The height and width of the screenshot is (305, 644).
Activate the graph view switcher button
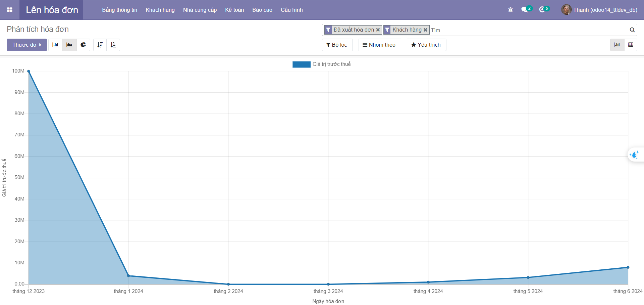617,45
